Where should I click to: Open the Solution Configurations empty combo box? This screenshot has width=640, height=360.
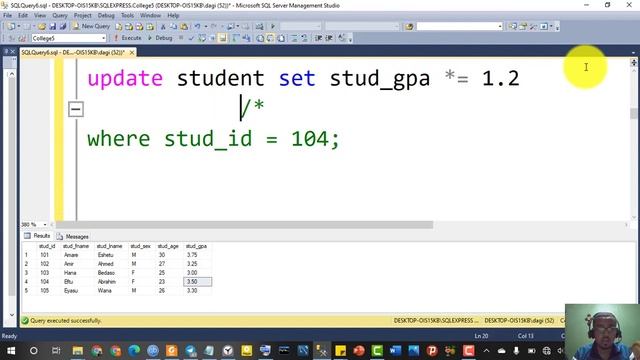[x=300, y=27]
